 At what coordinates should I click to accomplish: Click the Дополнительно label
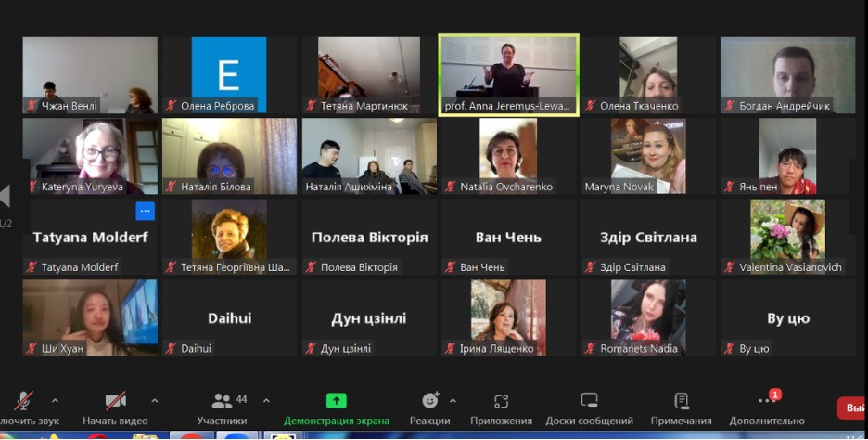click(767, 421)
